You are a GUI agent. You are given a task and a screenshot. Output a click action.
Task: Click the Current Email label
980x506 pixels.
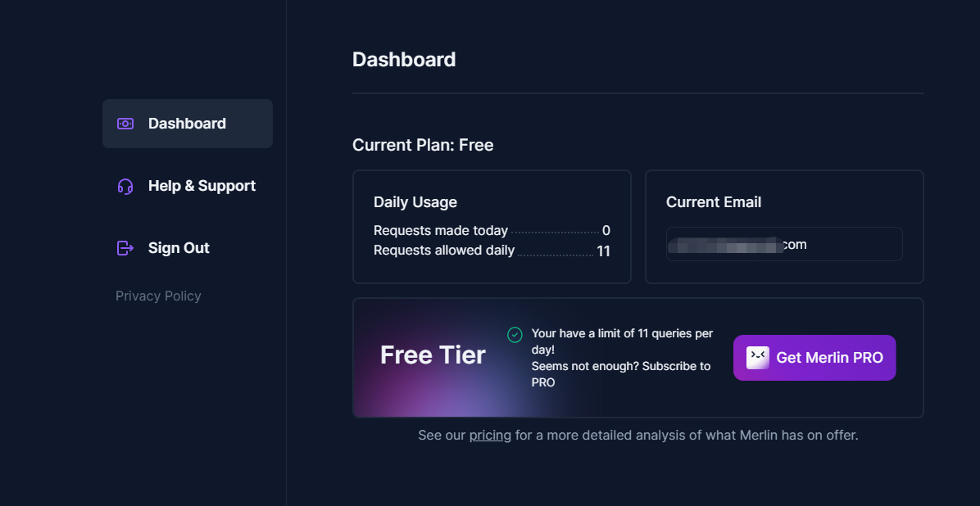click(713, 202)
